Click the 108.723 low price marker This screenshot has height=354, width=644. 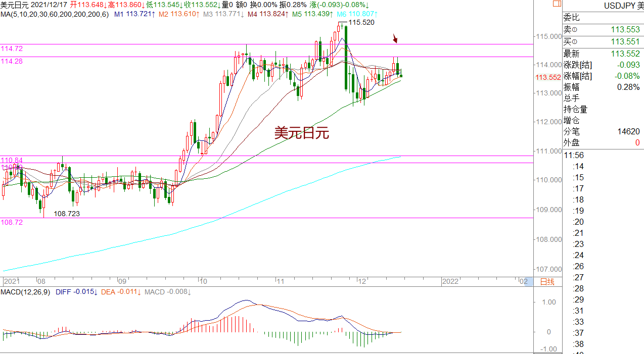pyautogui.click(x=67, y=214)
